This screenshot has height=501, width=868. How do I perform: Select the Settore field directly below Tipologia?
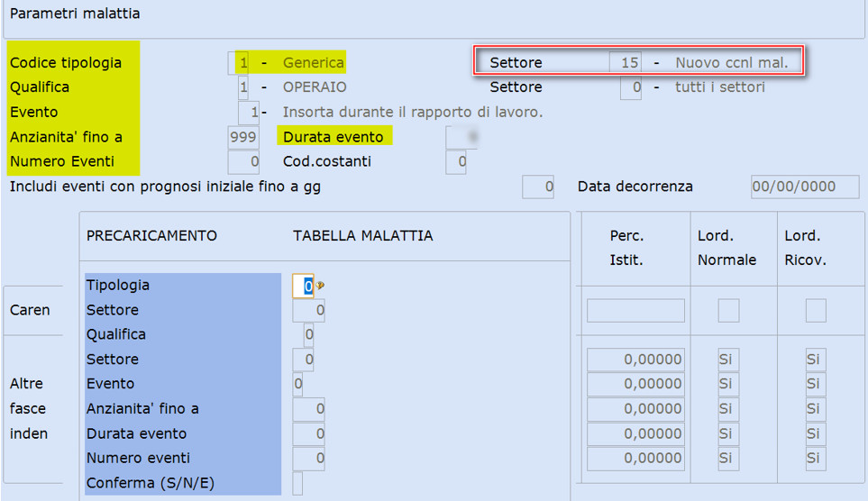[x=308, y=310]
